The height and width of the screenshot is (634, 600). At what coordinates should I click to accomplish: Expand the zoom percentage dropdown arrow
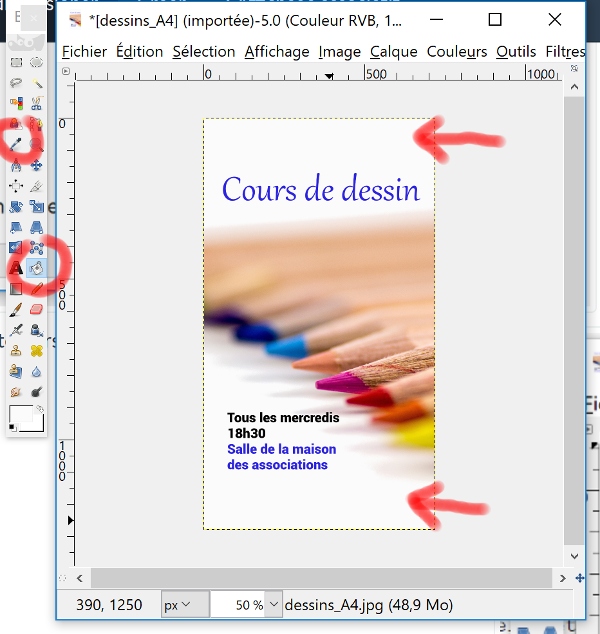[x=274, y=604]
